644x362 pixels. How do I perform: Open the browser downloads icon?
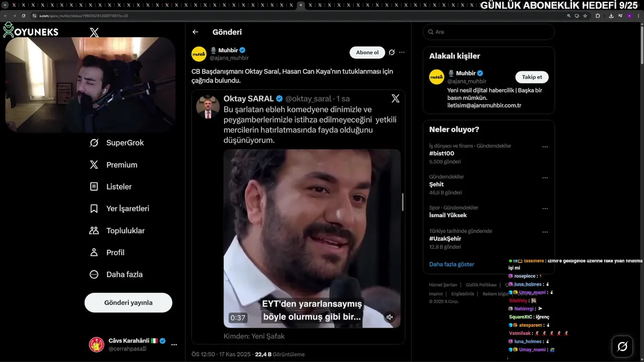(611, 16)
